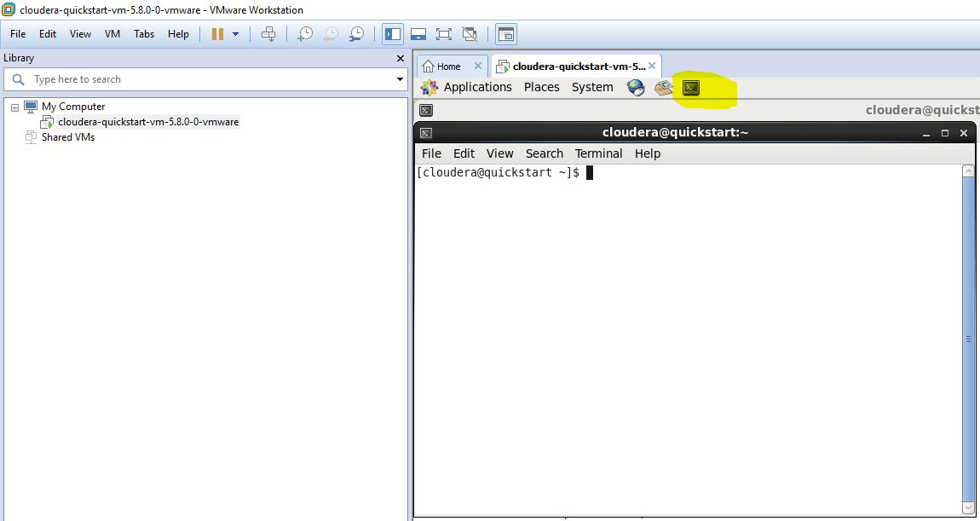
Task: Open the Applications menu in the guest
Action: [477, 87]
